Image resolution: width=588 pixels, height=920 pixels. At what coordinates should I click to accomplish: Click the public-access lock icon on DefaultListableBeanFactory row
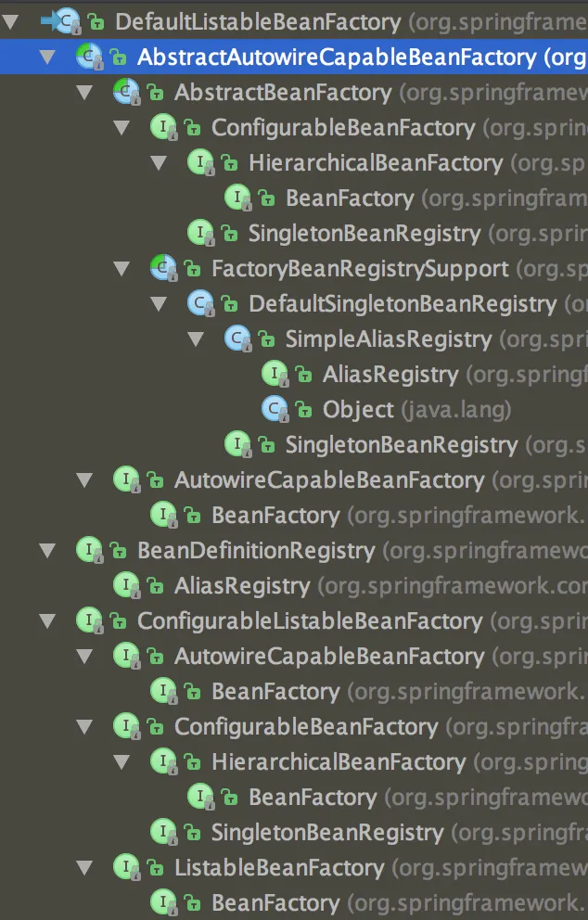point(96,23)
